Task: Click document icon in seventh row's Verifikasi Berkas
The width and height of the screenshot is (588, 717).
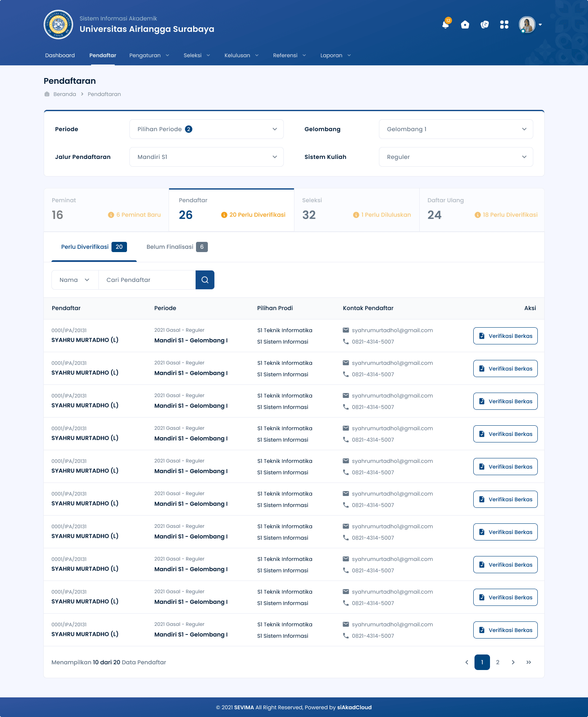Action: point(482,532)
